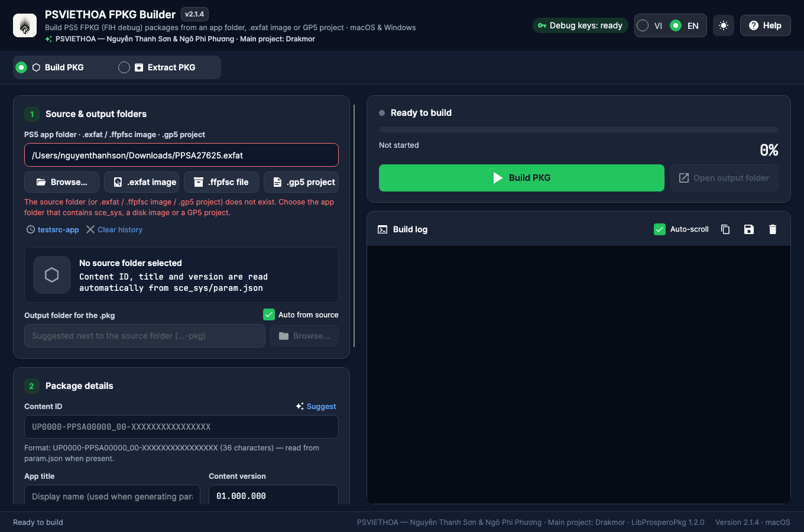The image size is (804, 532).
Task: Click the Build log terminal icon
Action: pyautogui.click(x=382, y=229)
